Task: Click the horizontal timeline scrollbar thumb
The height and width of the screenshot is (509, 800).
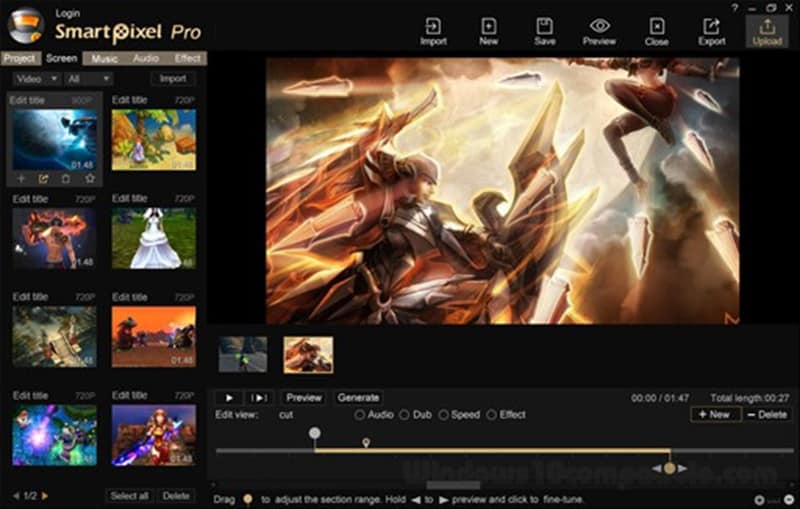Action: click(453, 485)
